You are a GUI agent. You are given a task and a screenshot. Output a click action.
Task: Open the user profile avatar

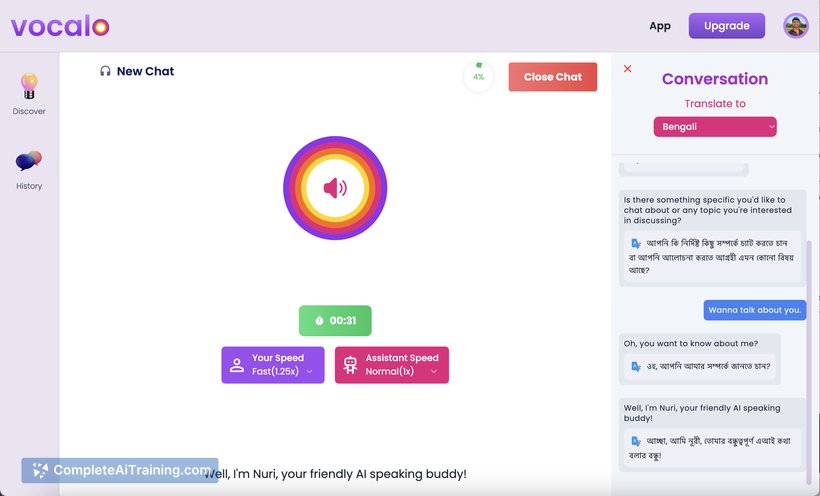point(795,26)
